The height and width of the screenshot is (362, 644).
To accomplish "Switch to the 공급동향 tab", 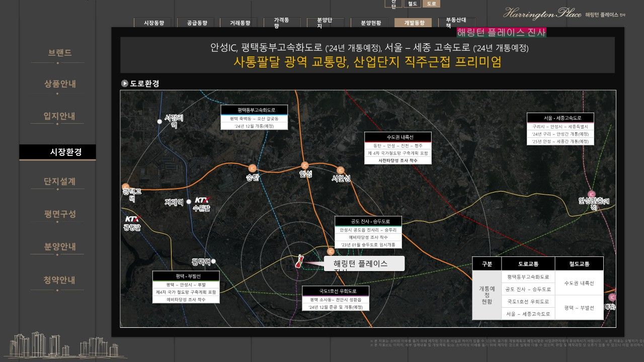I will pos(196,23).
